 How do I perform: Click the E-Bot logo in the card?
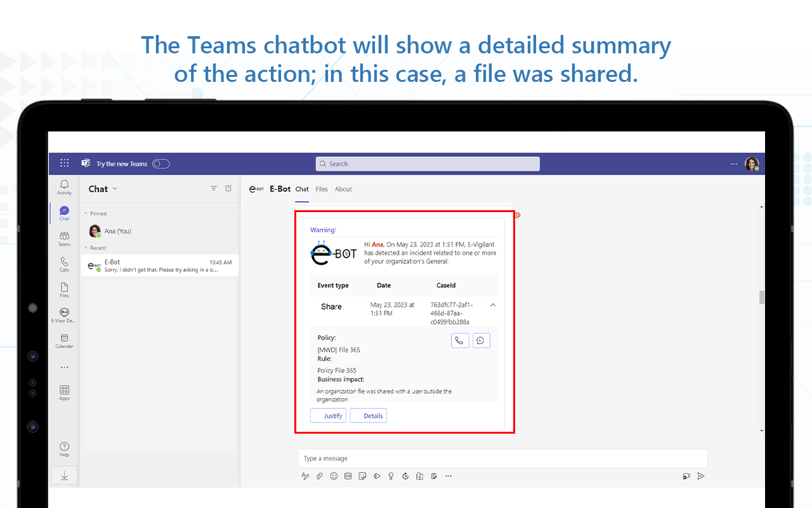(x=334, y=253)
